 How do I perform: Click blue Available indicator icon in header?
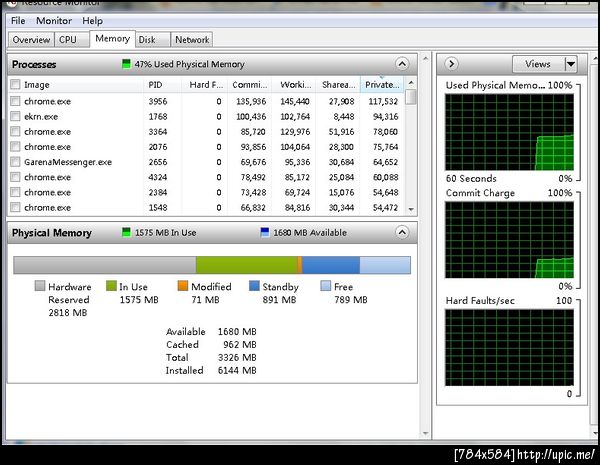[x=264, y=232]
